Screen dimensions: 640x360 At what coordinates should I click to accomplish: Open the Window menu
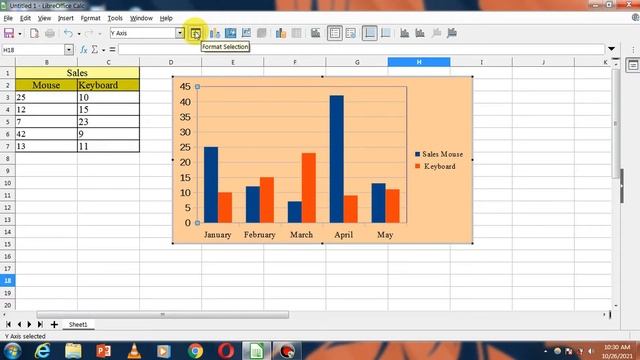click(x=141, y=18)
